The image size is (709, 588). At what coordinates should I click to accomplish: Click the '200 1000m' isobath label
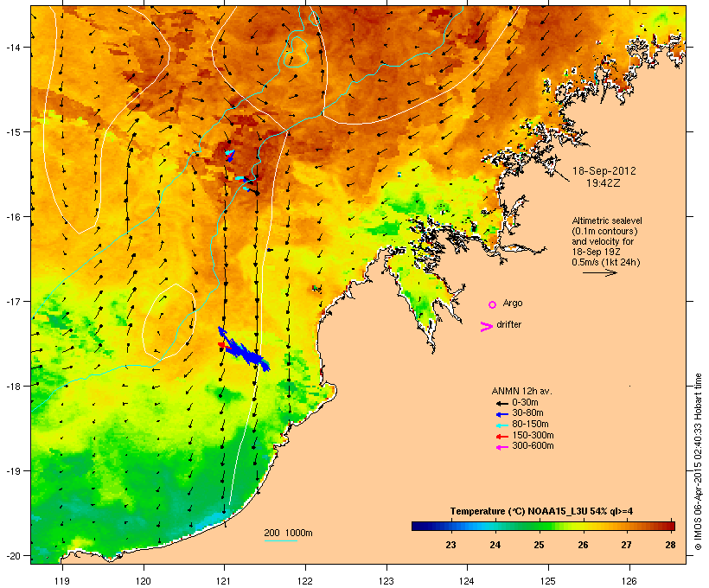click(x=288, y=533)
